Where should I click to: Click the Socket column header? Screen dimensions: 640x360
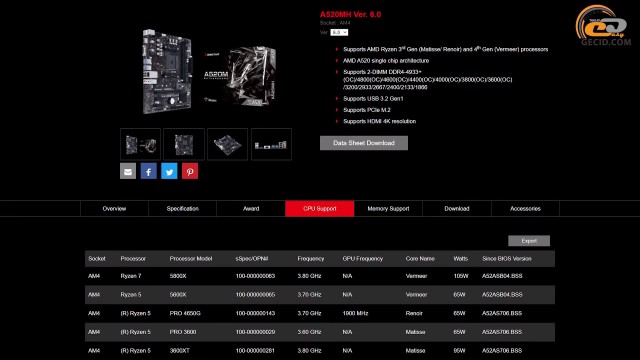coord(97,259)
